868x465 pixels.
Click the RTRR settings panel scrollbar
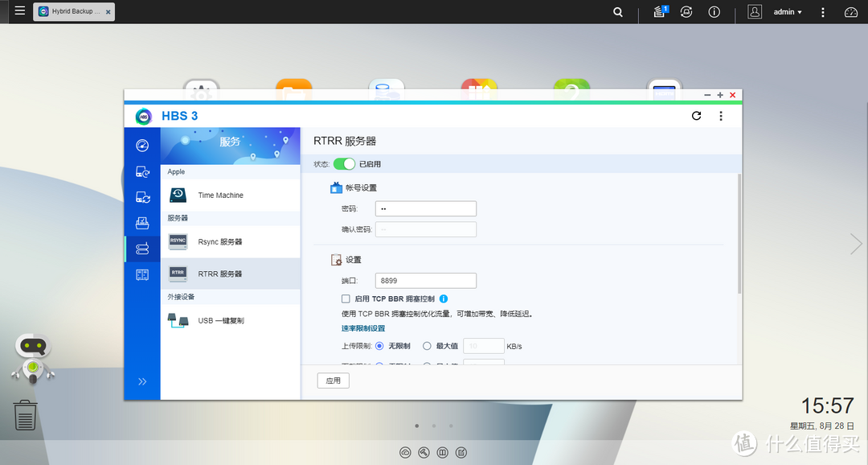(x=739, y=233)
